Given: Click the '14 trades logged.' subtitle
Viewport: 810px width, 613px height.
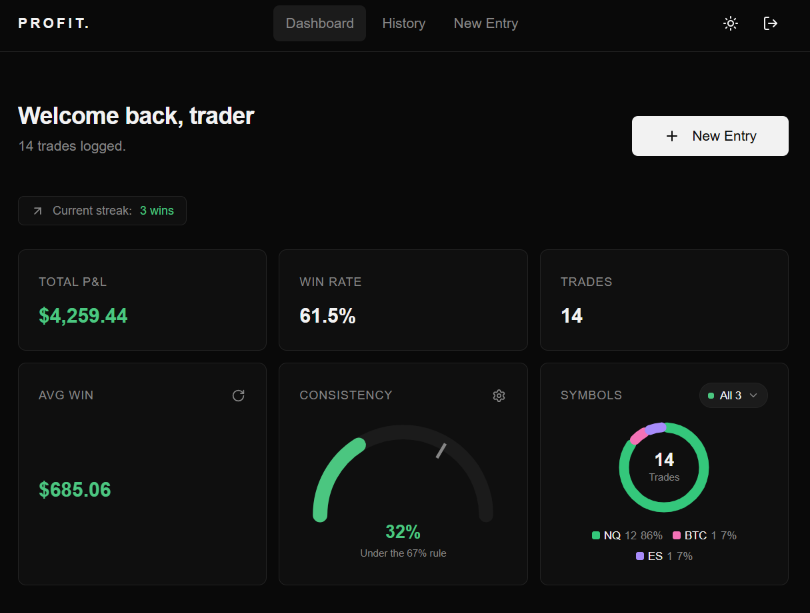Looking at the screenshot, I should pos(72,146).
